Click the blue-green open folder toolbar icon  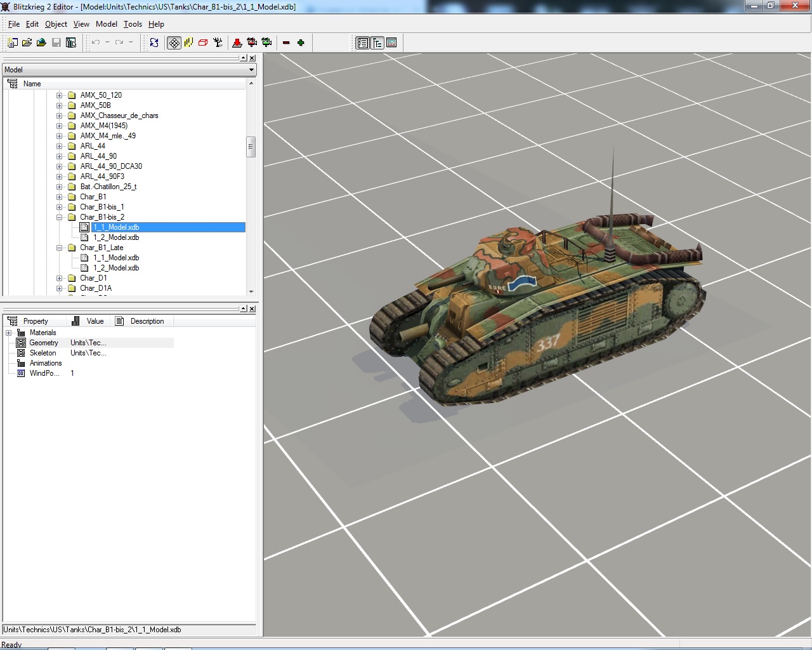click(41, 43)
